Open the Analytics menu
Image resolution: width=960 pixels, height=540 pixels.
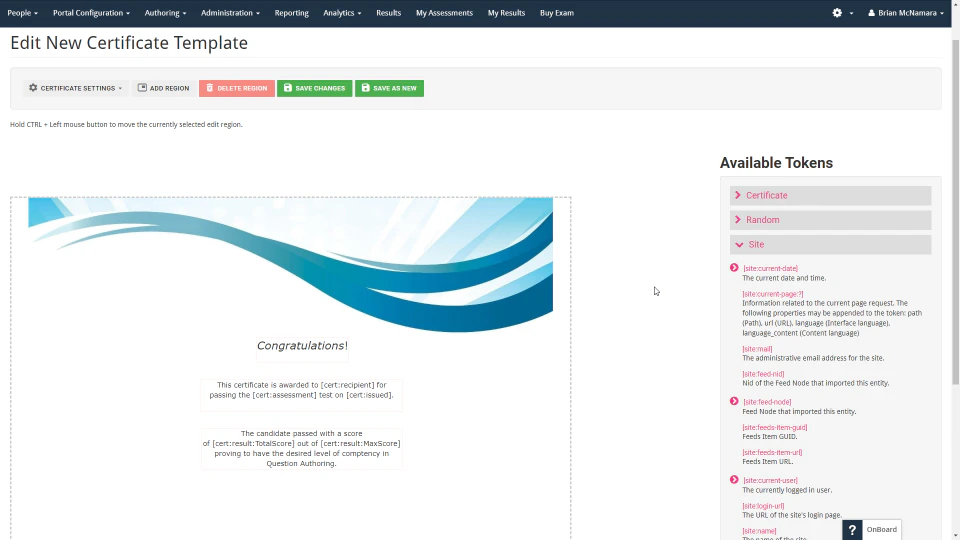click(x=342, y=13)
